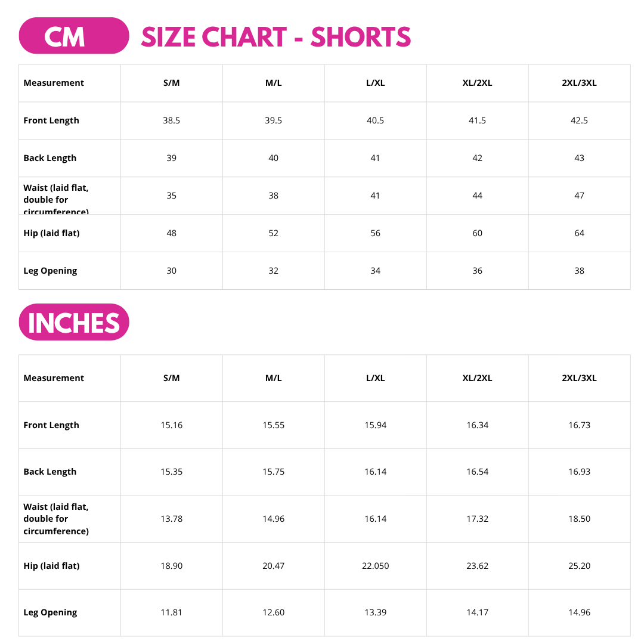Click Back Length value 16.93
Image resolution: width=644 pixels, height=644 pixels.
[579, 472]
